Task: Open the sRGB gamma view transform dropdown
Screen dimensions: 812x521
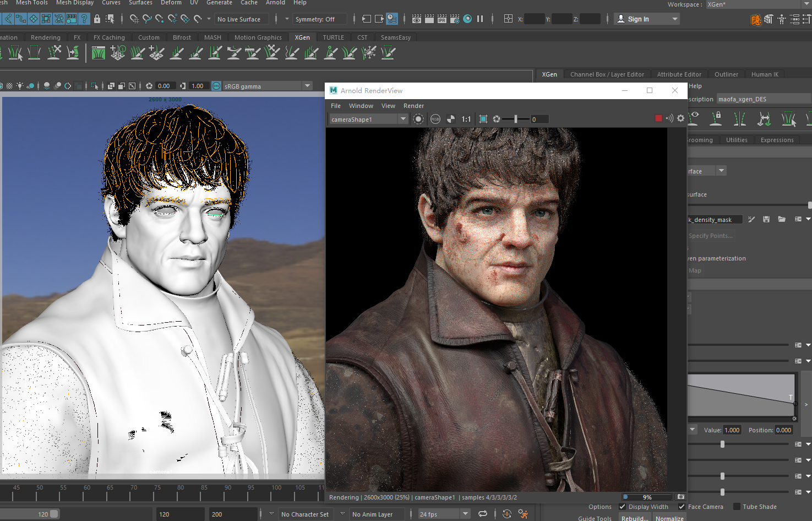Action: click(x=268, y=86)
